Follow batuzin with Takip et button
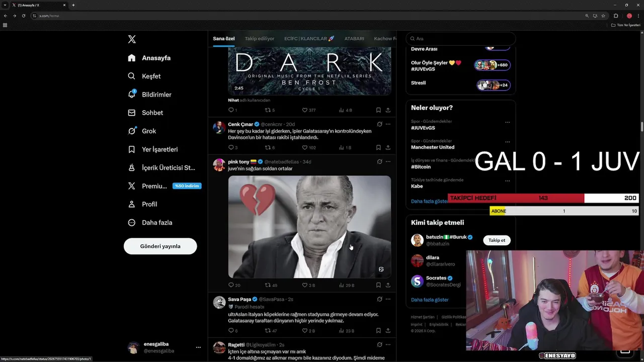Screen dimensions: 644x362 pyautogui.click(x=497, y=240)
